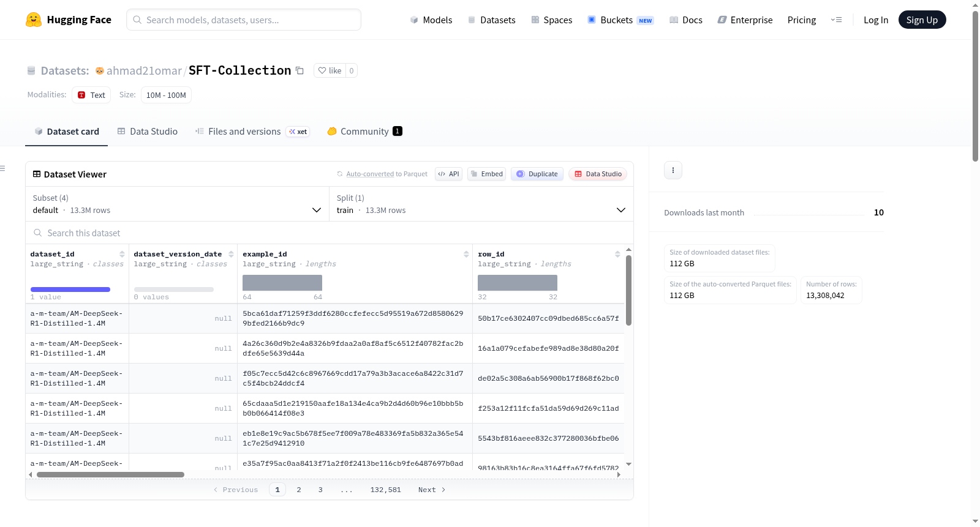Open the Buckets page
The image size is (980, 527).
620,20
